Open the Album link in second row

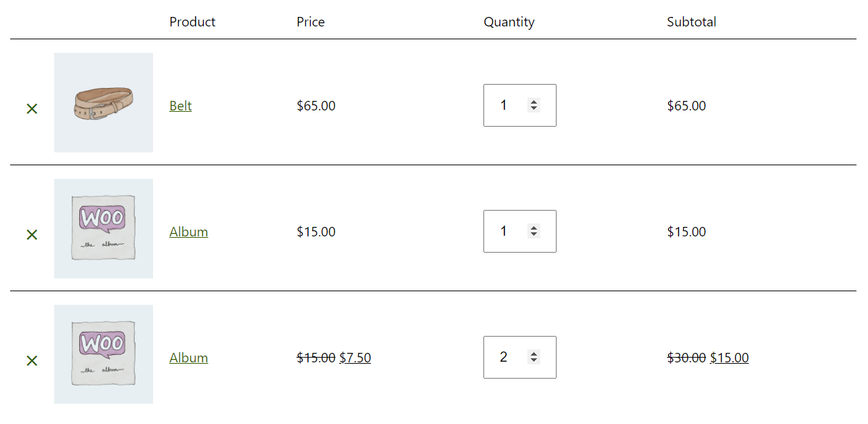point(189,232)
